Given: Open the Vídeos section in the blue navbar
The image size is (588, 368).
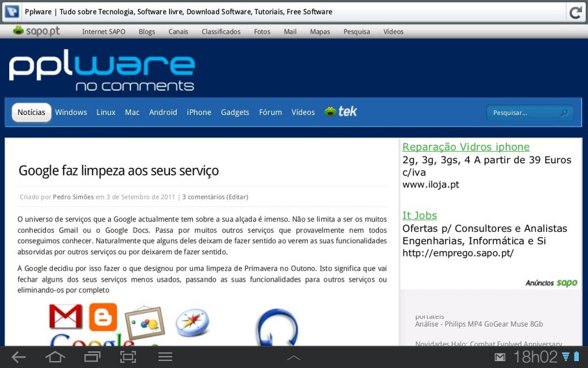Looking at the screenshot, I should pyautogui.click(x=303, y=112).
